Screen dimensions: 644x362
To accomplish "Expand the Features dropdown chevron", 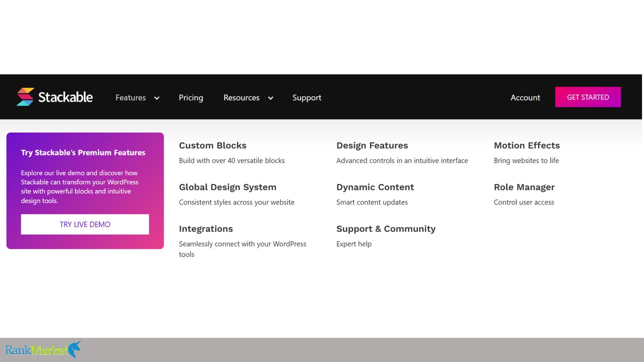I will [157, 98].
